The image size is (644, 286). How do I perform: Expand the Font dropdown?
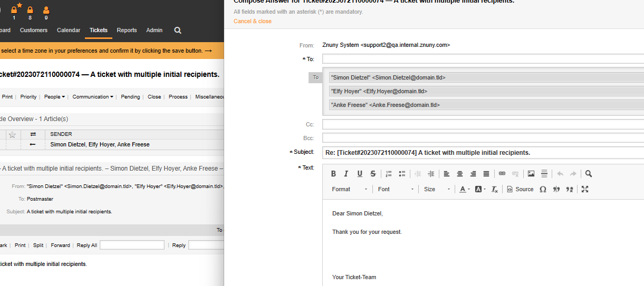pyautogui.click(x=396, y=189)
